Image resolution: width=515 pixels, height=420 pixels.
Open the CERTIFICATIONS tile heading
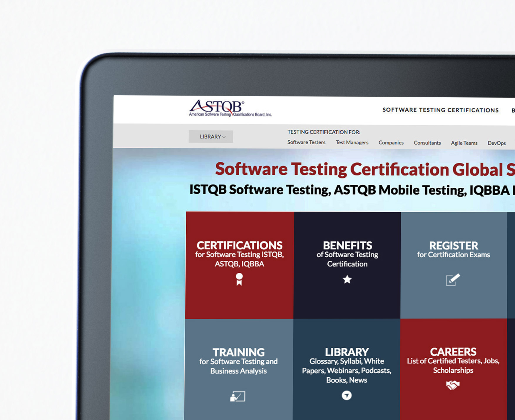point(240,245)
